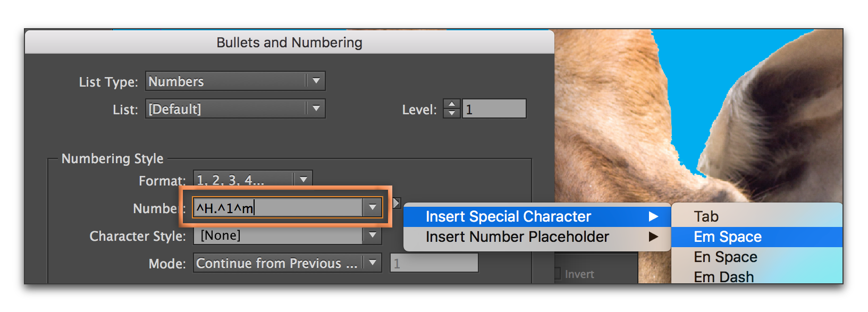Click the Level stepper up arrow
This screenshot has height=312, width=868.
tap(452, 104)
